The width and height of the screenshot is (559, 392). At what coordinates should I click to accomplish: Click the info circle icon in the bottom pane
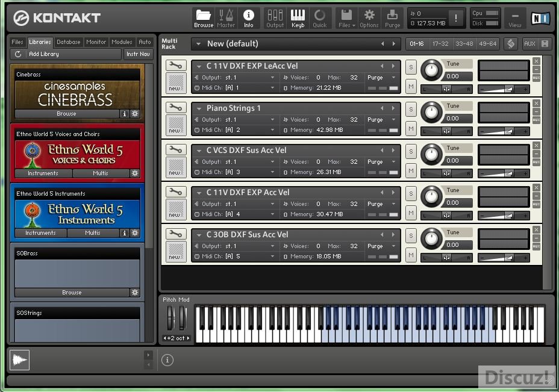(x=167, y=360)
